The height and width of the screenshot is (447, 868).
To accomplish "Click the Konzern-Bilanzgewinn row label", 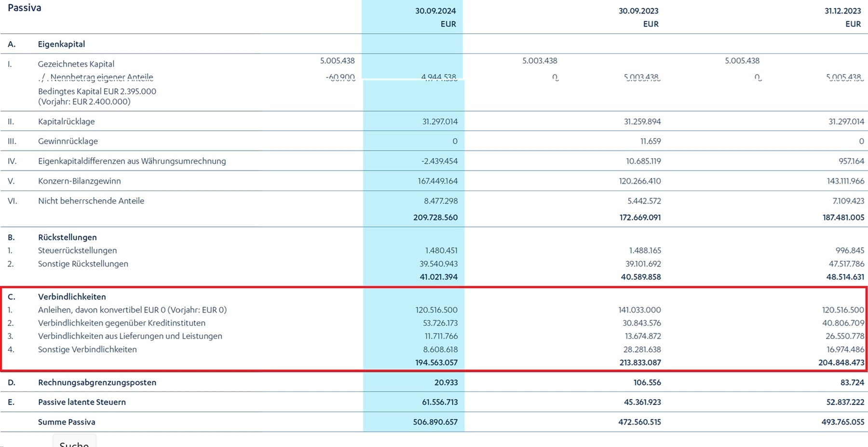I will 80,181.
